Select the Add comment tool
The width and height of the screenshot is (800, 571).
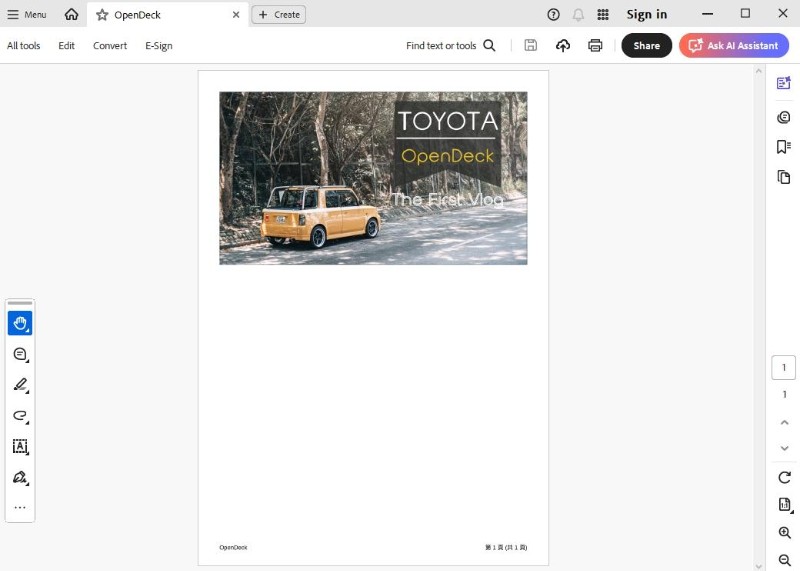tap(20, 354)
